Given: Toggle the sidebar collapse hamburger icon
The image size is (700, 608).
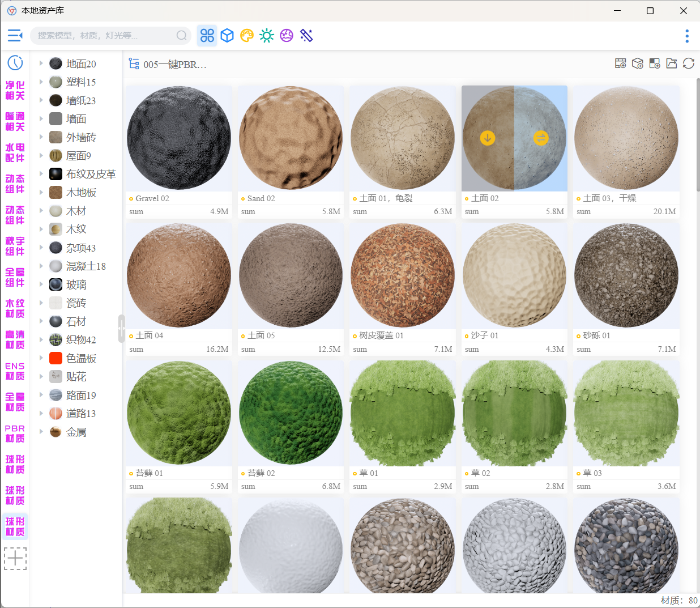Looking at the screenshot, I should pos(15,36).
